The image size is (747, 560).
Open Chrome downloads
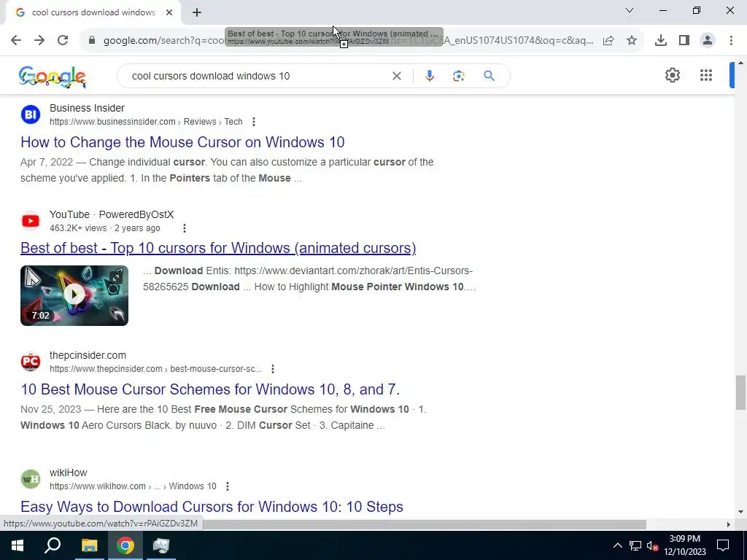click(661, 41)
